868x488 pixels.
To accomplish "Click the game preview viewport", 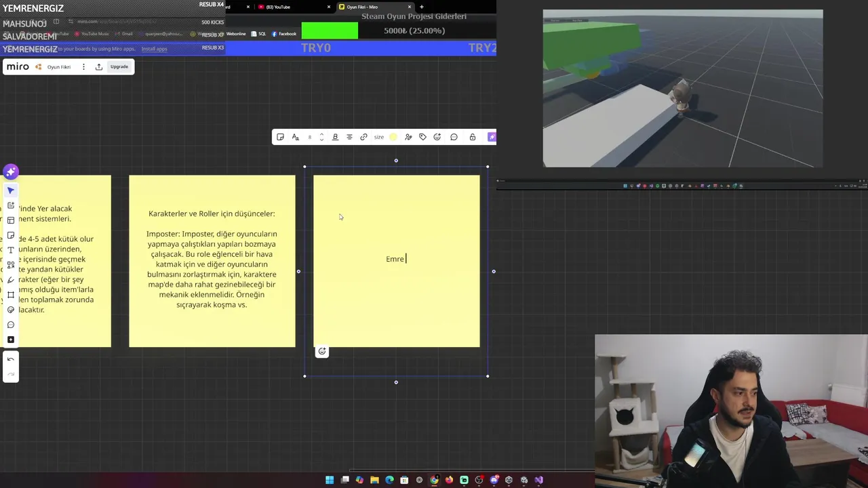I will pos(683,88).
